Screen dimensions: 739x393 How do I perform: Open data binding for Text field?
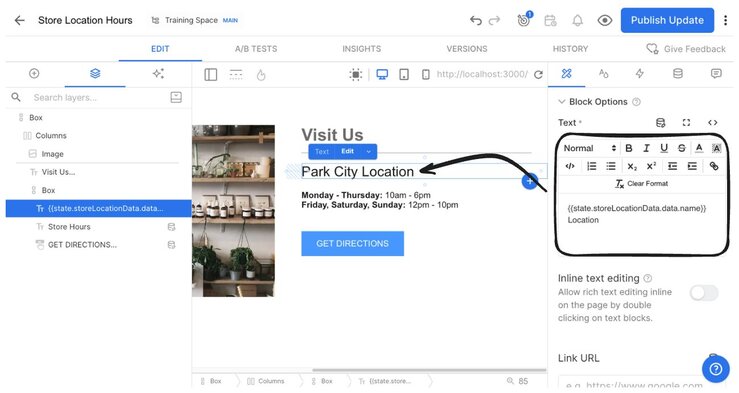click(x=661, y=123)
